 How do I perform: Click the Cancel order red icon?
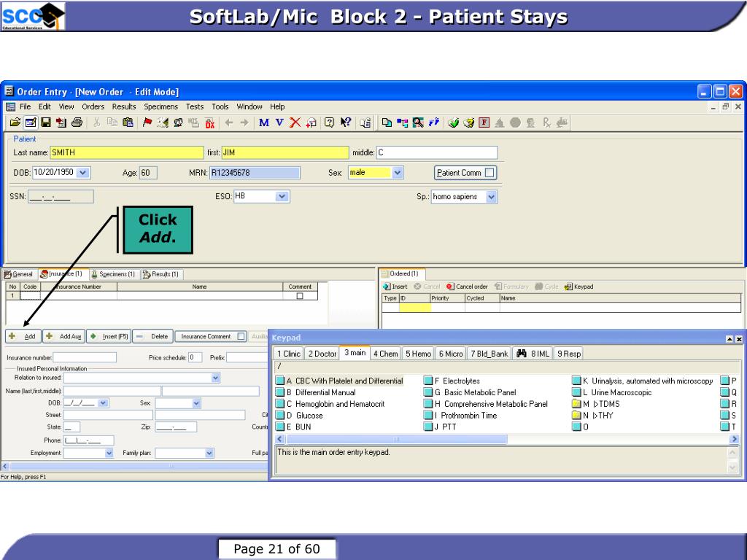click(449, 287)
